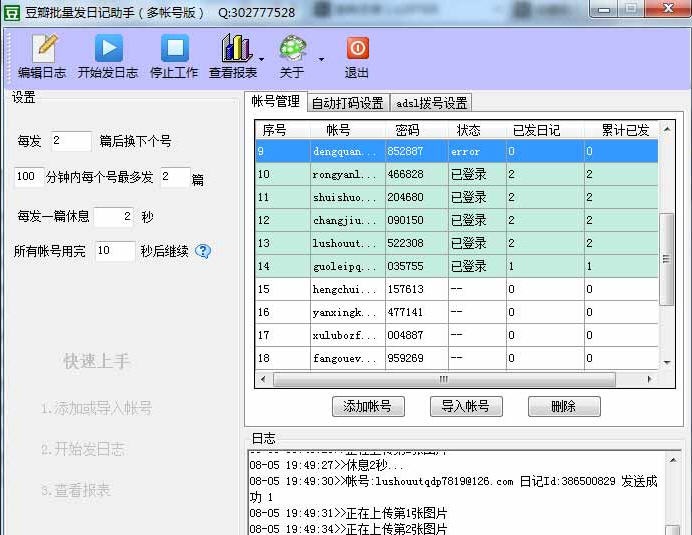This screenshot has height=535, width=692.
Task: Click the 状态 column header
Action: 477,130
